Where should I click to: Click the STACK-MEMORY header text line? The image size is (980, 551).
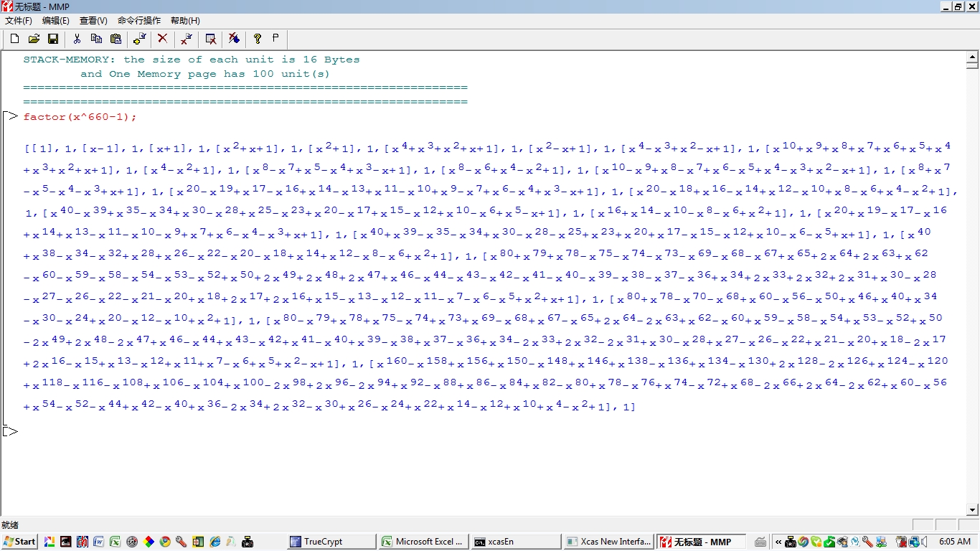[x=192, y=60]
